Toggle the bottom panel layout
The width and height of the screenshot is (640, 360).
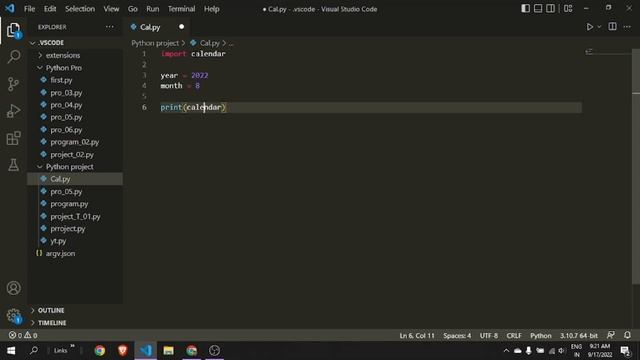[x=538, y=9]
